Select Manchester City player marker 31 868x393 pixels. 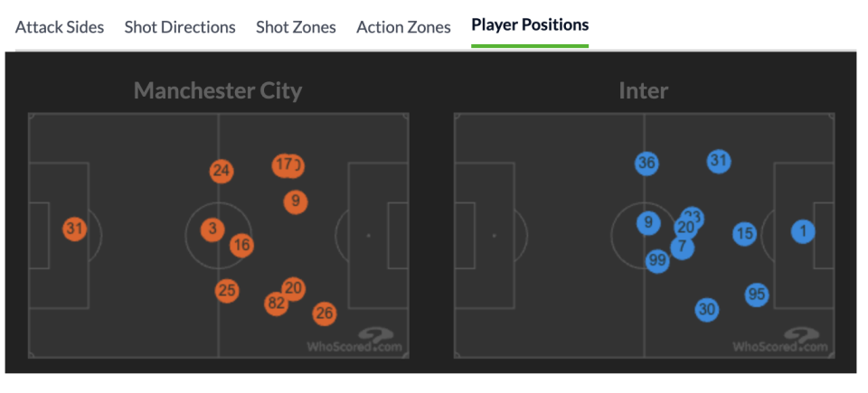74,229
